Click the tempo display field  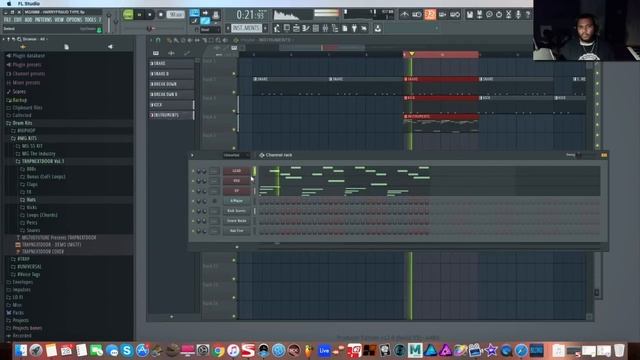click(x=176, y=15)
